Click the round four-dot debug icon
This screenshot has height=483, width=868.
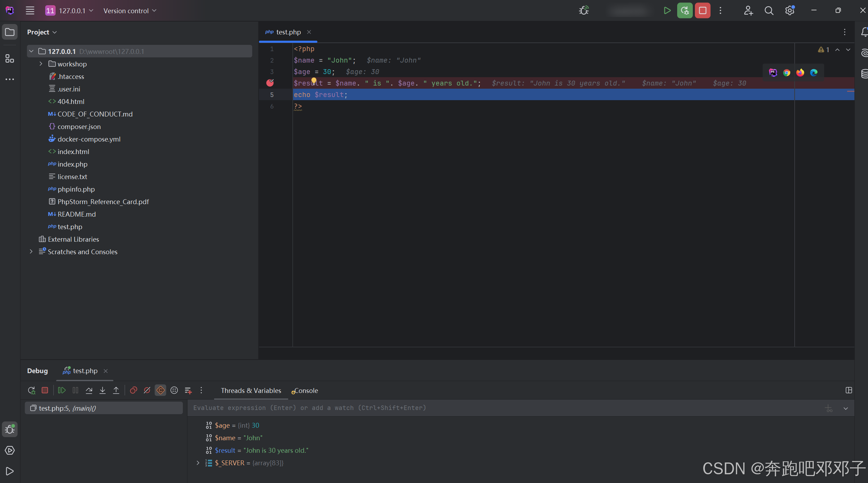174,391
